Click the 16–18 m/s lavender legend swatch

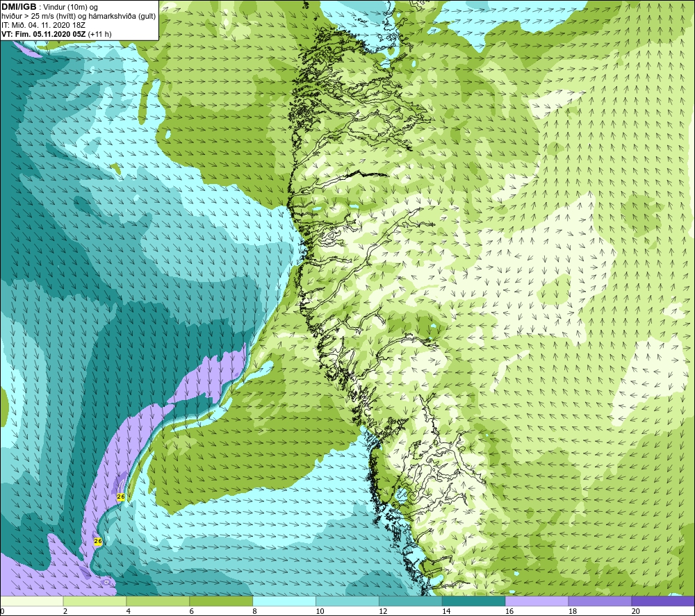(537, 601)
